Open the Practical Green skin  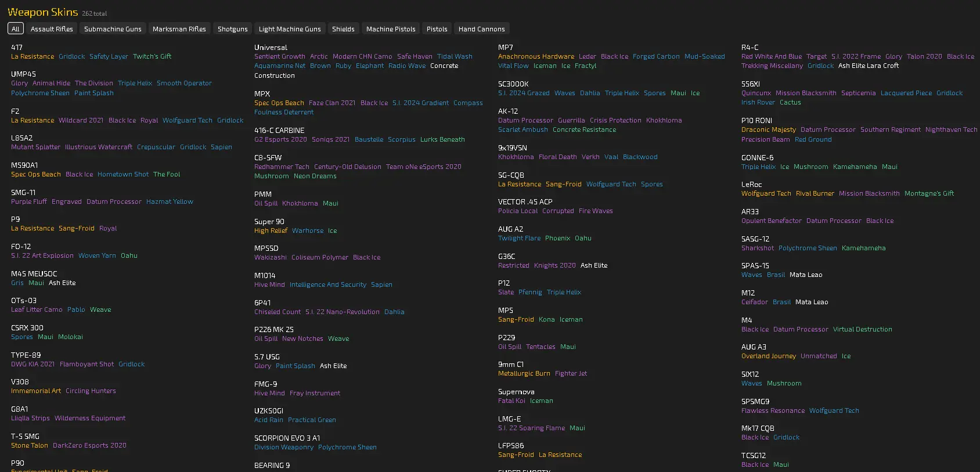[x=312, y=420]
